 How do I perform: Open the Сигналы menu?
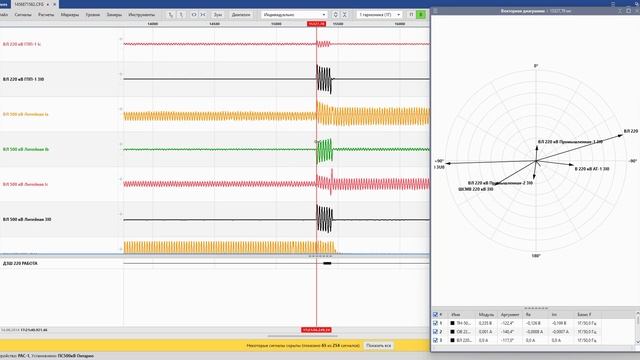click(x=23, y=15)
